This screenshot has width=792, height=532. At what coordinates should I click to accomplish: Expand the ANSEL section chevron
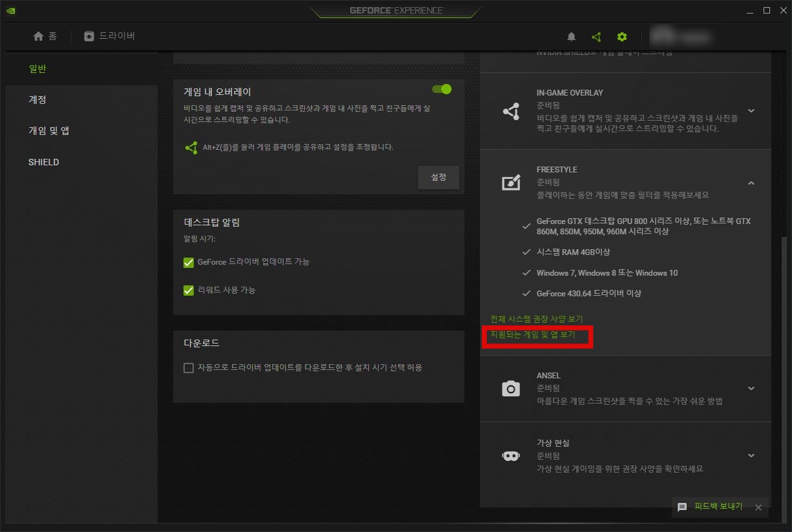[x=751, y=389]
